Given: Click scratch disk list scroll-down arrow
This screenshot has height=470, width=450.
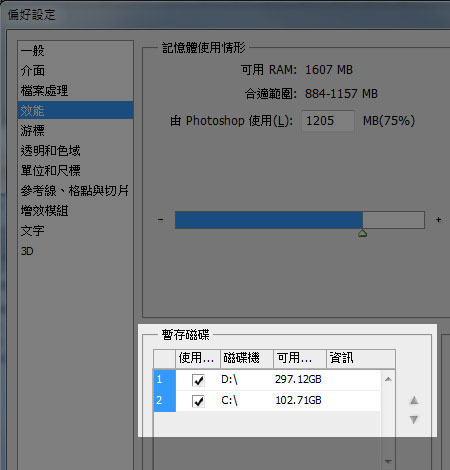Looking at the screenshot, I should [388, 461].
